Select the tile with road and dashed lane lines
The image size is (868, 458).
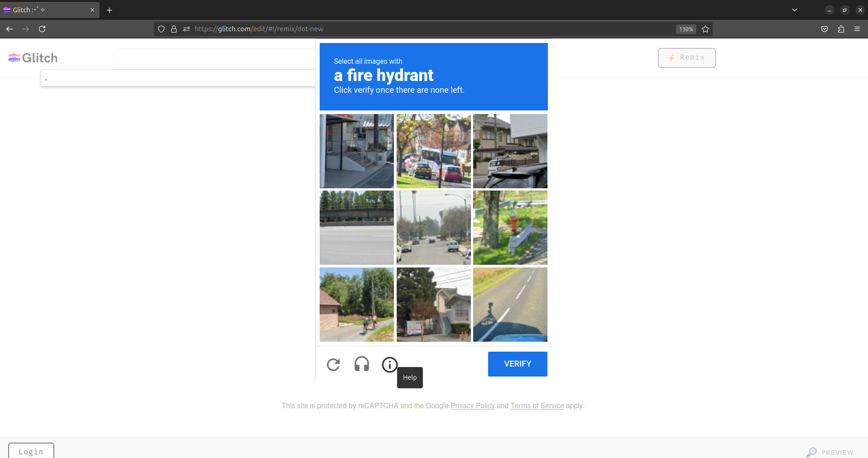tap(510, 305)
